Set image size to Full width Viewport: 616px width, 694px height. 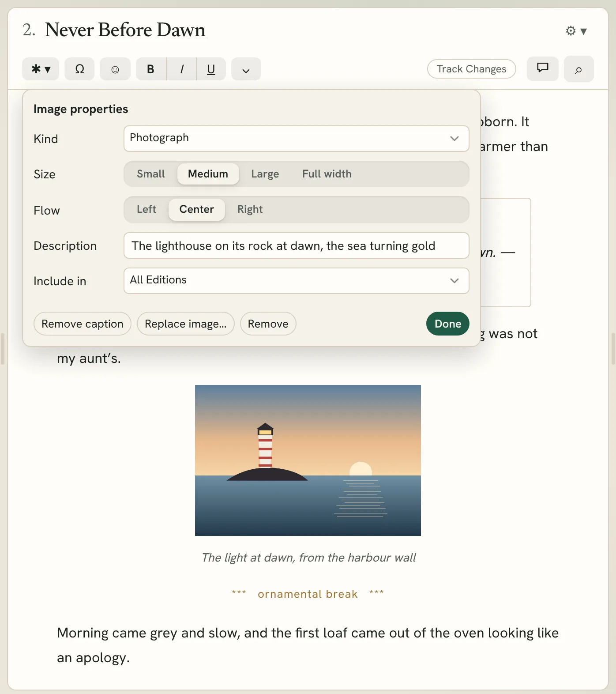point(327,174)
